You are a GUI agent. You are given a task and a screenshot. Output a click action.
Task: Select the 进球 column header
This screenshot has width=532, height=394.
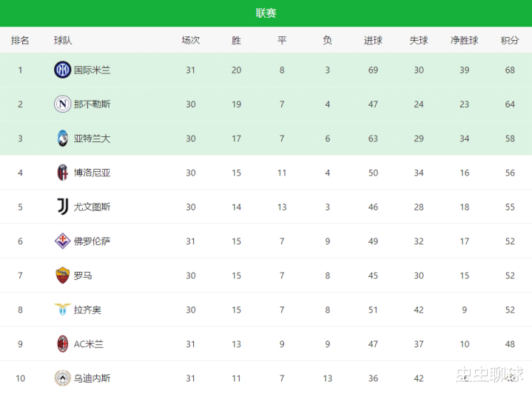373,41
